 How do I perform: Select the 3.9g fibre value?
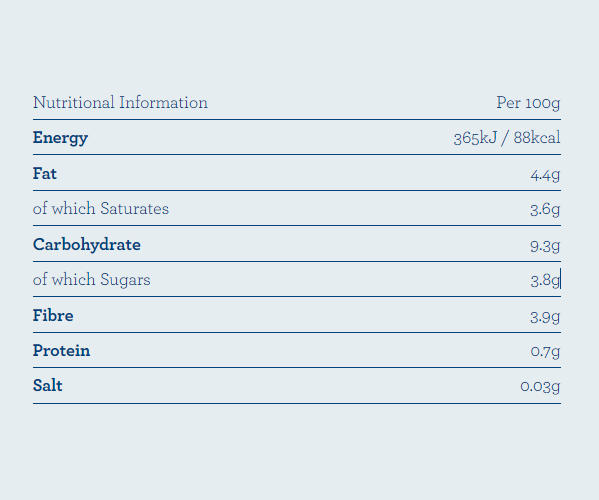(x=545, y=317)
